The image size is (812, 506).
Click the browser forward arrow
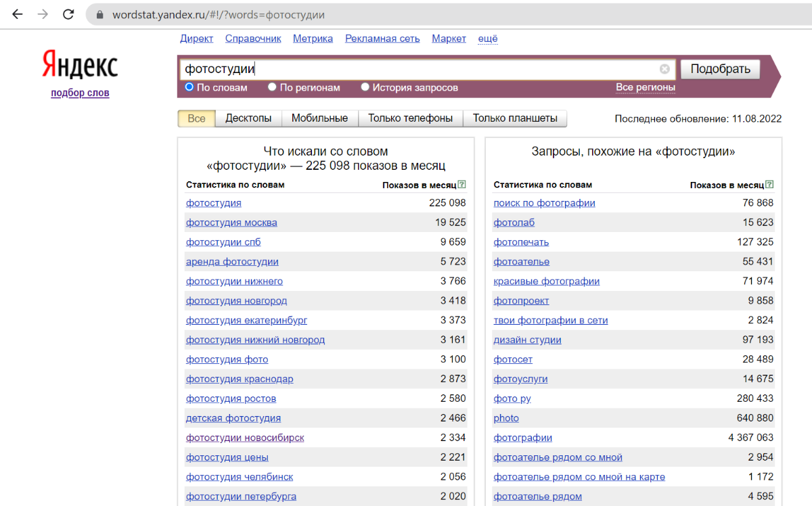coord(43,14)
